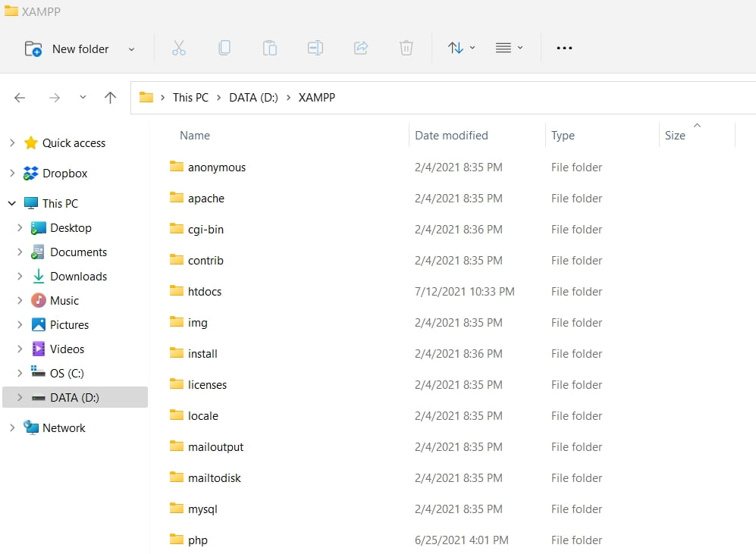Select the locale folder icon
This screenshot has height=554, width=756.
(177, 415)
